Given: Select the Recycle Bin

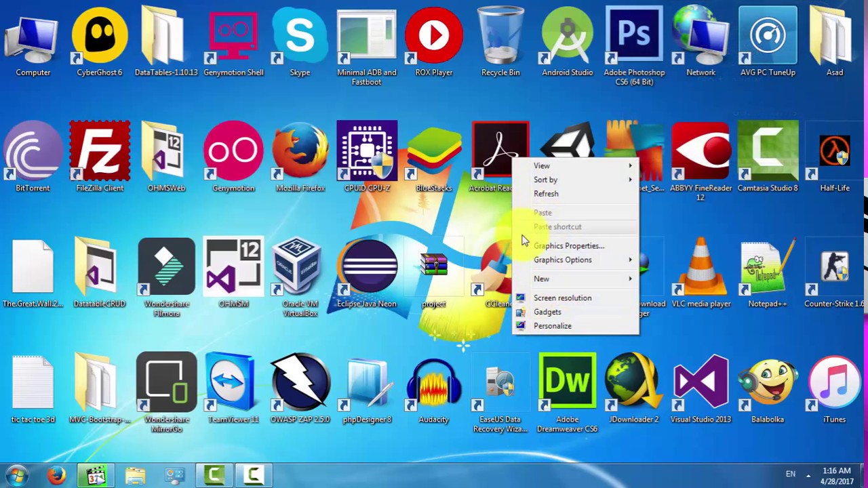Looking at the screenshot, I should [500, 34].
